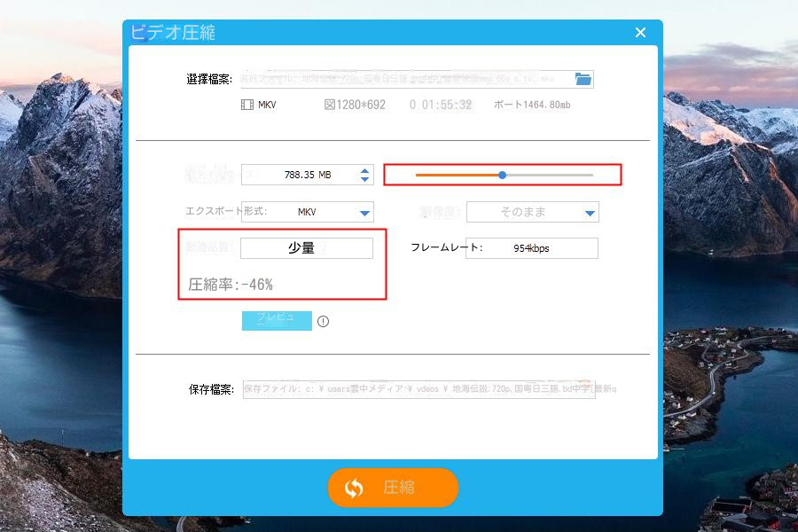Close the ビデオ圧縮 dialog with the X
Screen dimensions: 798x532
click(x=640, y=33)
